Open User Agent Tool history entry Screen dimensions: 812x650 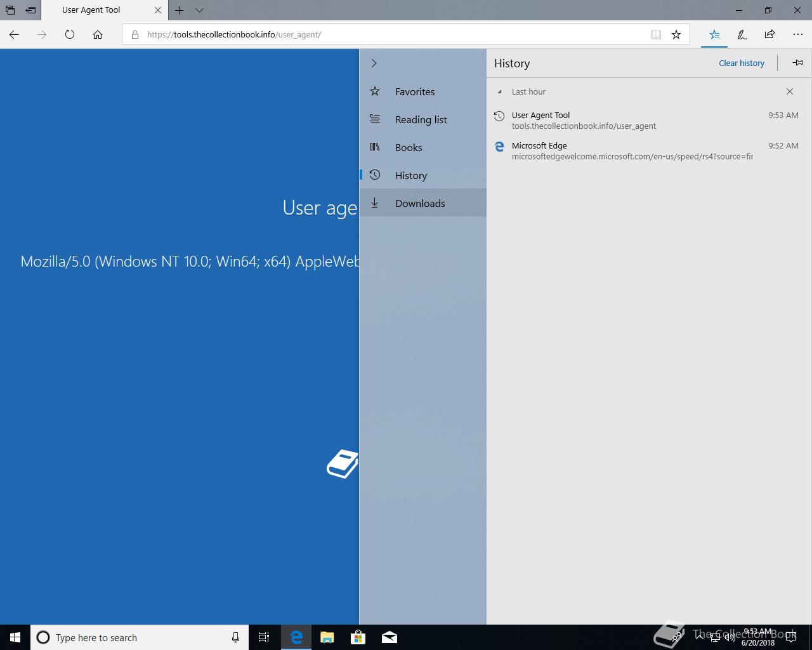point(649,121)
